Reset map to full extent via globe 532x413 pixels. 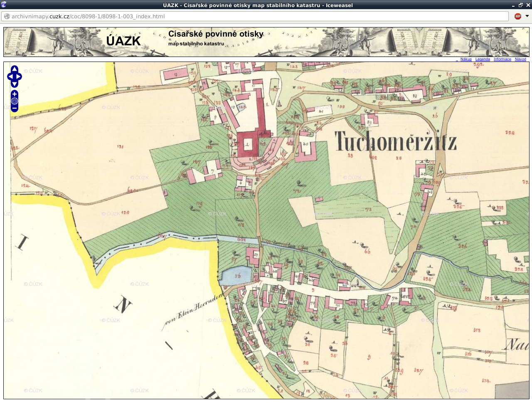[15, 101]
